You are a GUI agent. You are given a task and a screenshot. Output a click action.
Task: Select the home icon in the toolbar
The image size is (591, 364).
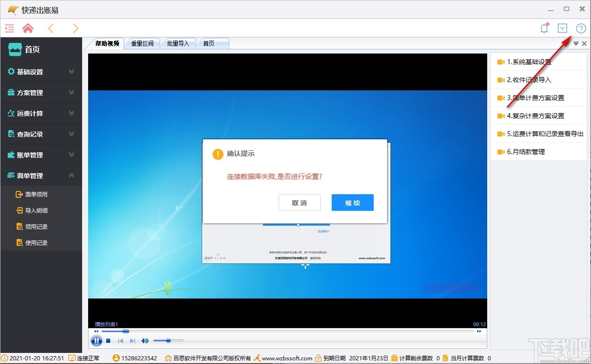tap(28, 28)
